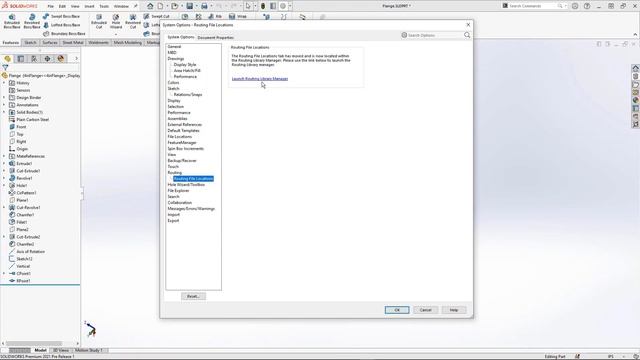
Task: Expand the Solid Bodies(1) node
Action: 4,112
